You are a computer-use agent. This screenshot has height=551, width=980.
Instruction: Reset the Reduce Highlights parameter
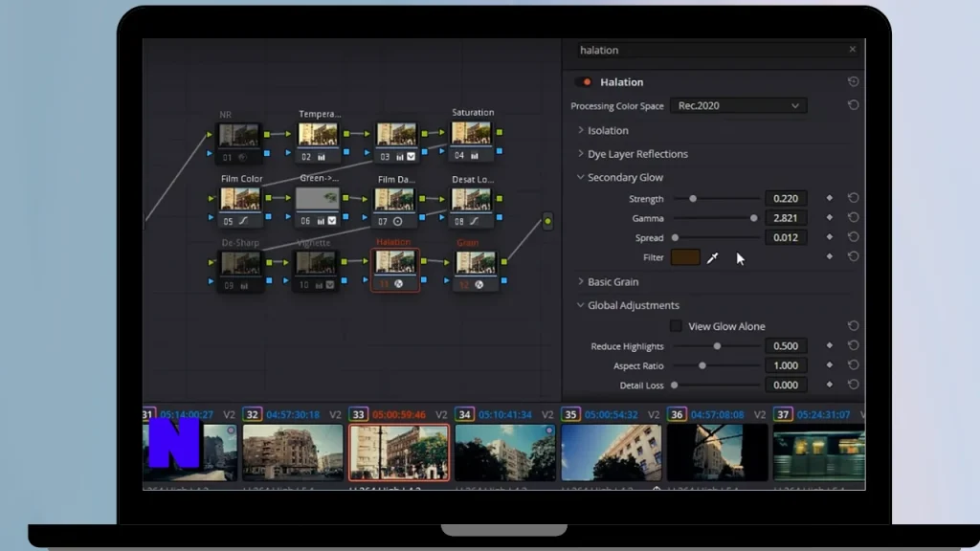pos(853,345)
